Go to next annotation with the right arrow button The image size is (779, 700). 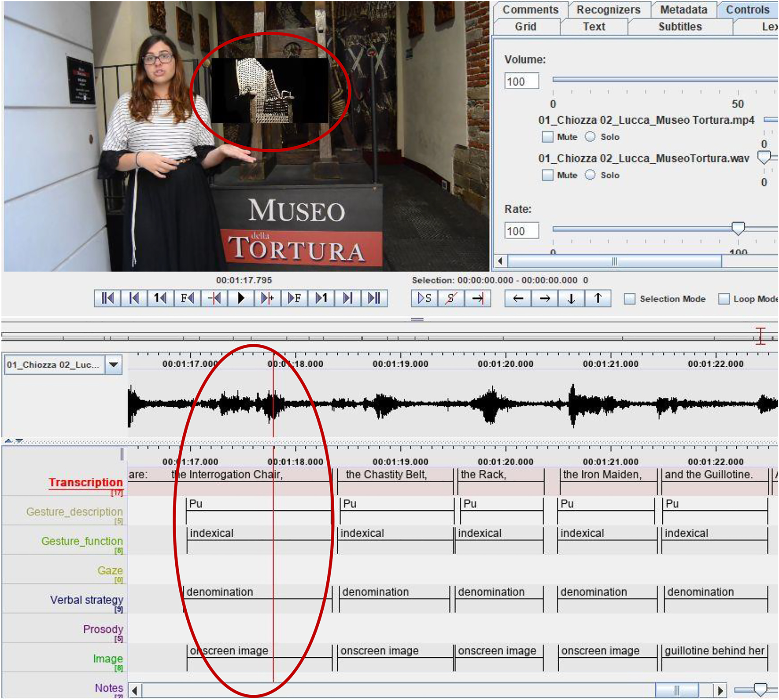pos(544,298)
